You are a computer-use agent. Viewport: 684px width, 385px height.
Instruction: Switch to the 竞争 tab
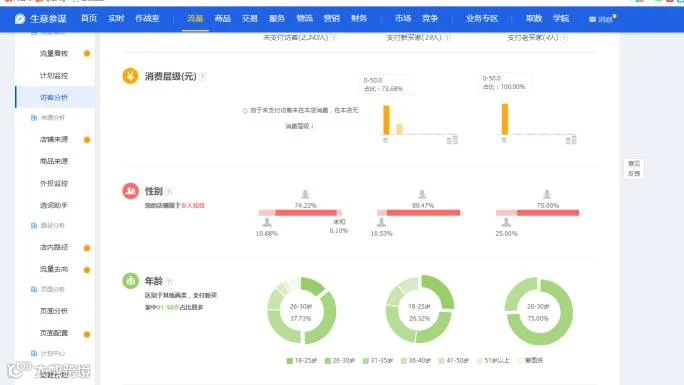(430, 18)
